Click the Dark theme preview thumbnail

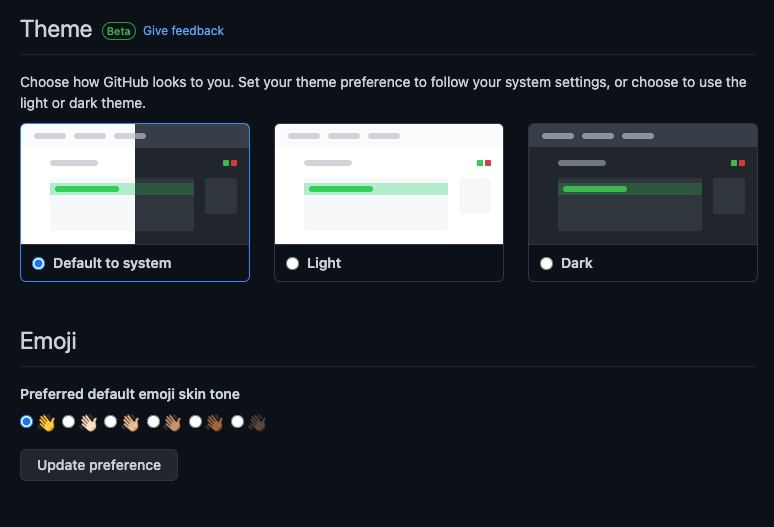643,184
